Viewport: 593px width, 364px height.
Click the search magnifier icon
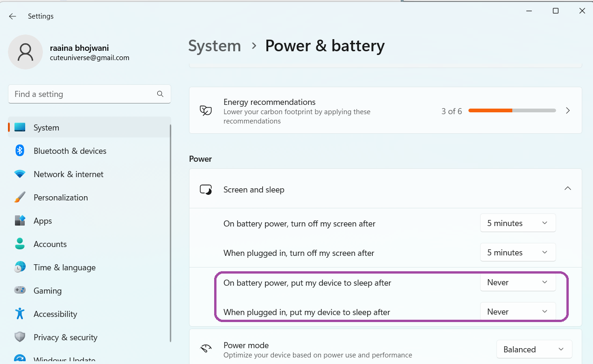click(160, 94)
